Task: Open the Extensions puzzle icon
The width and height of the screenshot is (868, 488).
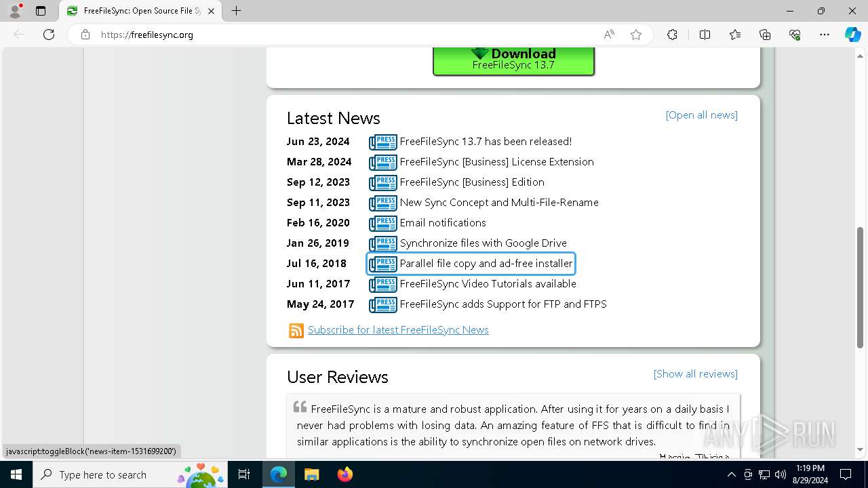Action: pos(672,35)
